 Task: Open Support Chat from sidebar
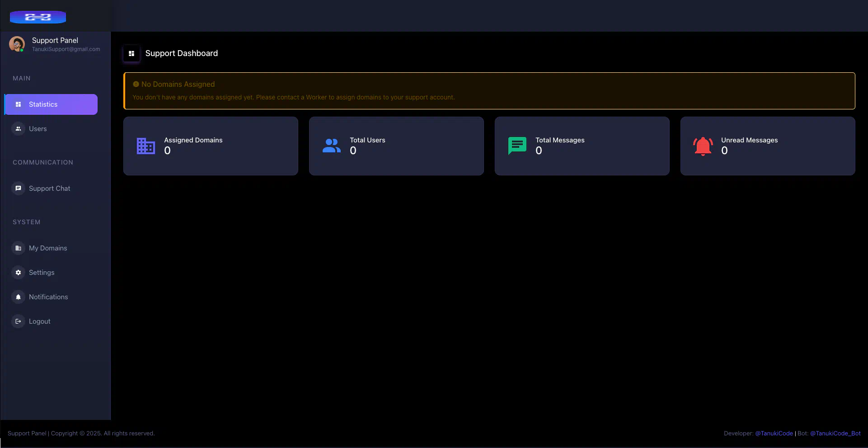[x=49, y=189]
